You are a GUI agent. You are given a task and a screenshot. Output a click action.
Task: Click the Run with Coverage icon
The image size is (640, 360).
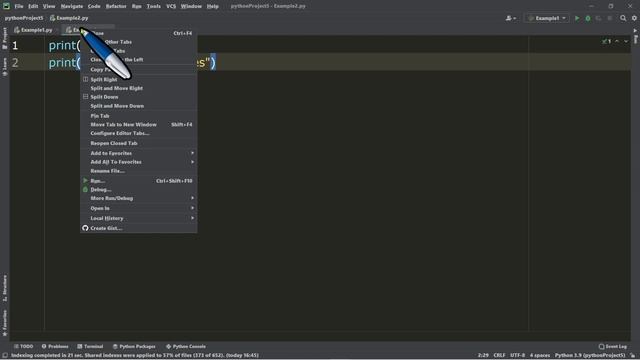coord(598,18)
